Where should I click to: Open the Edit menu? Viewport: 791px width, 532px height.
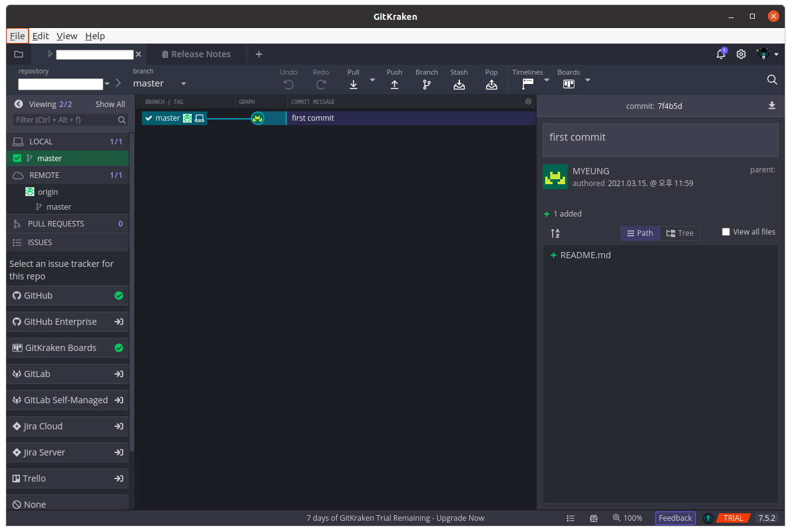point(40,36)
